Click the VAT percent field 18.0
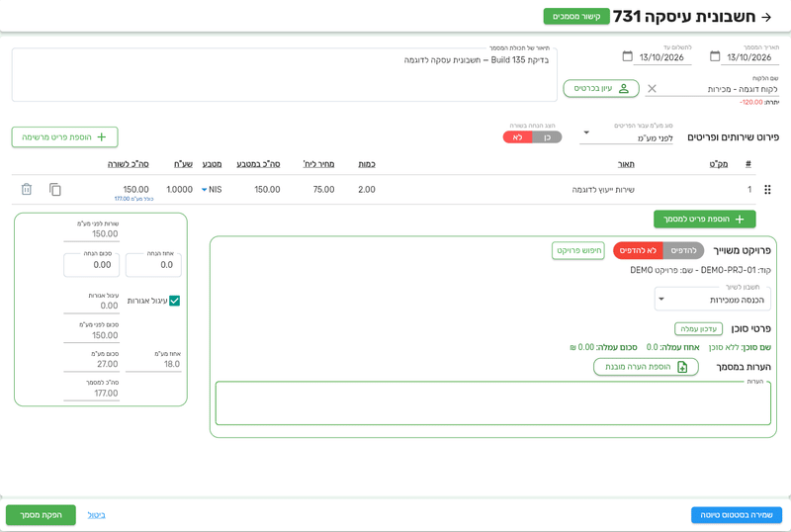 153,364
